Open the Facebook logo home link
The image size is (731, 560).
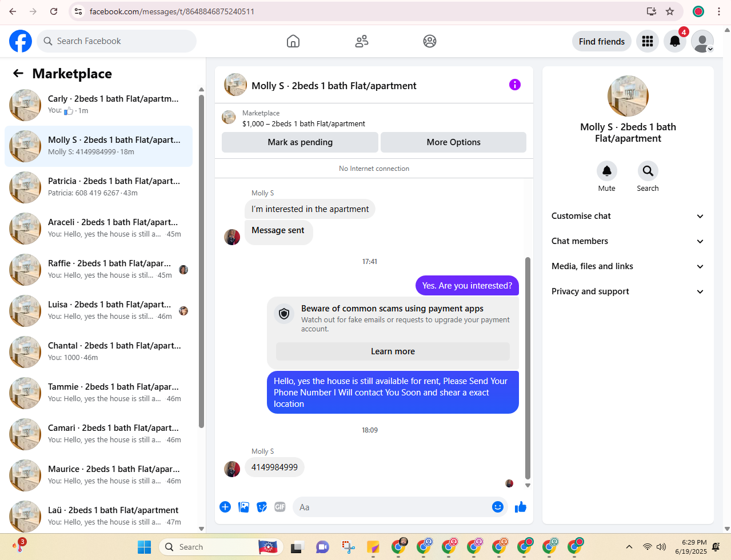click(x=21, y=41)
